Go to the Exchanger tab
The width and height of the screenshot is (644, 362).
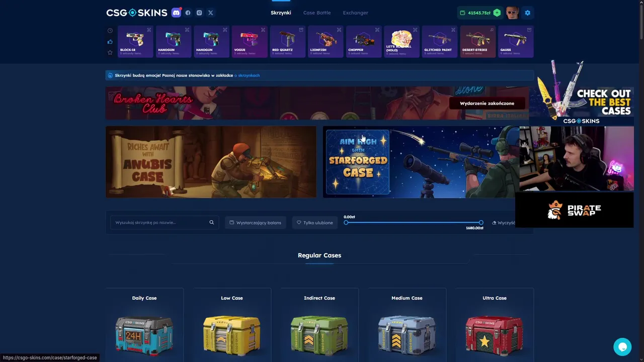355,13
